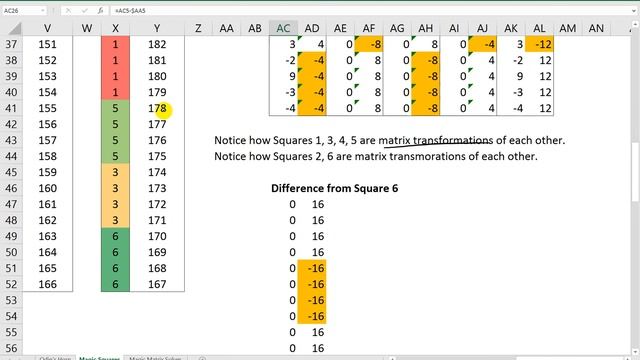The width and height of the screenshot is (640, 360).
Task: Click the Select All corner triangle
Action: tap(14, 28)
